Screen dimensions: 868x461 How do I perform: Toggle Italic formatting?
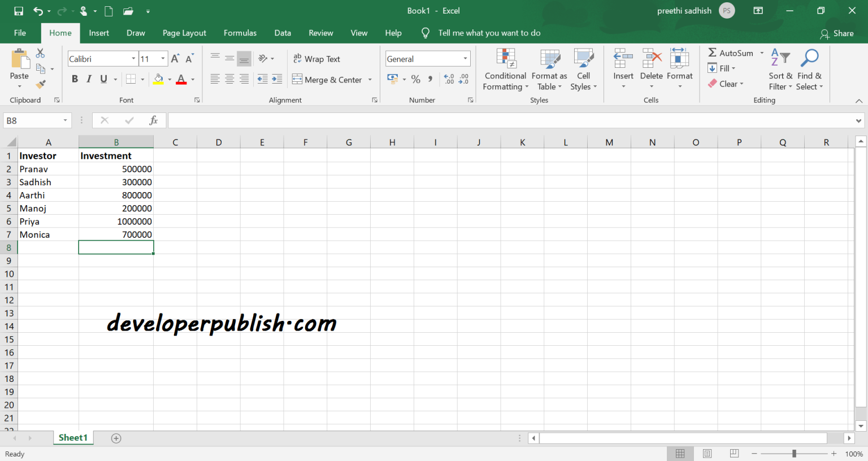89,79
